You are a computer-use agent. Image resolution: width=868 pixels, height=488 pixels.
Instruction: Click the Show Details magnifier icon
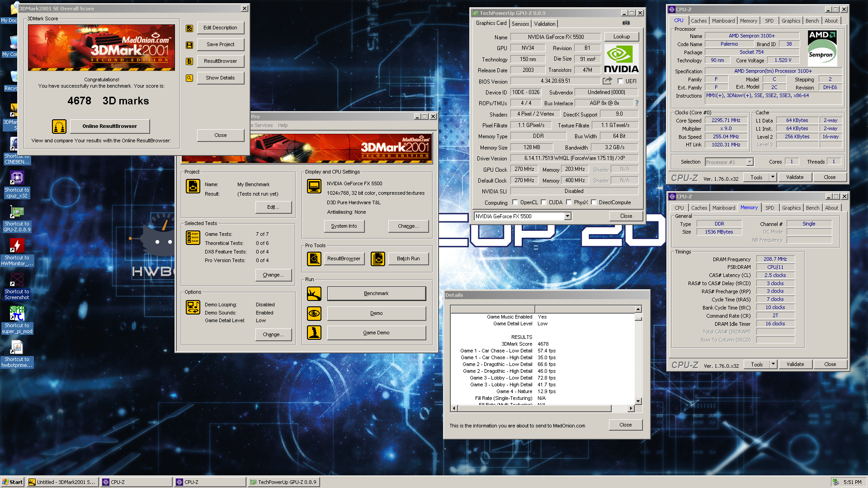[189, 78]
